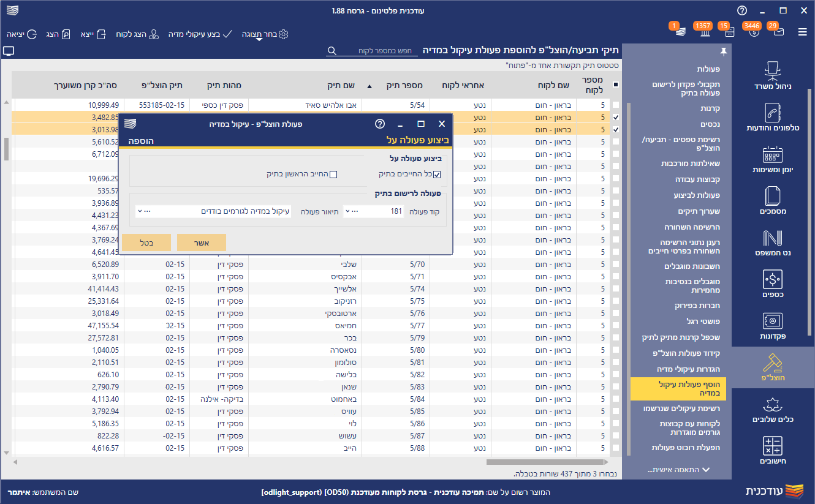Toggle כל החייבים בתיק checkbox
The image size is (815, 504).
[437, 175]
